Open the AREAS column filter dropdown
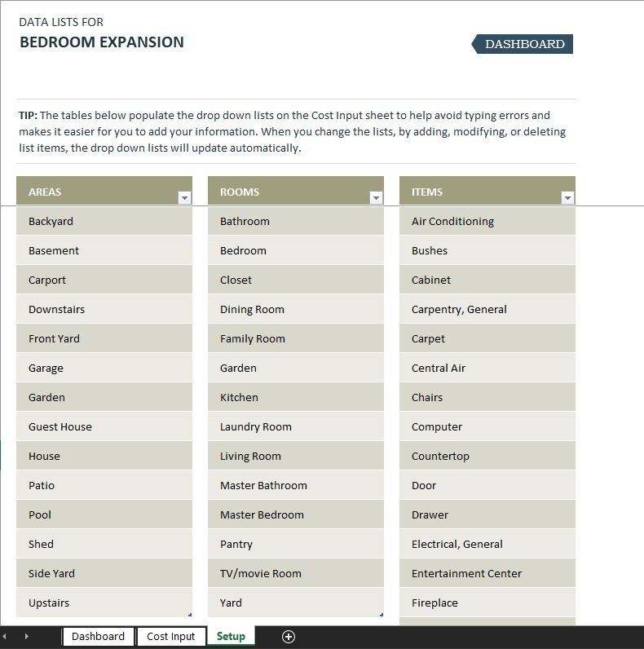This screenshot has width=644, height=649. (184, 197)
